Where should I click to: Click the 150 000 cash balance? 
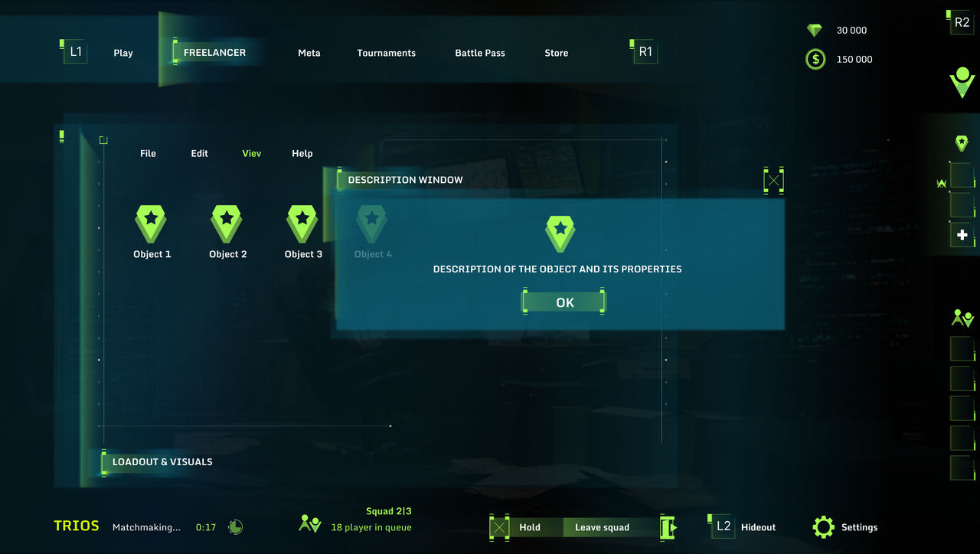854,60
